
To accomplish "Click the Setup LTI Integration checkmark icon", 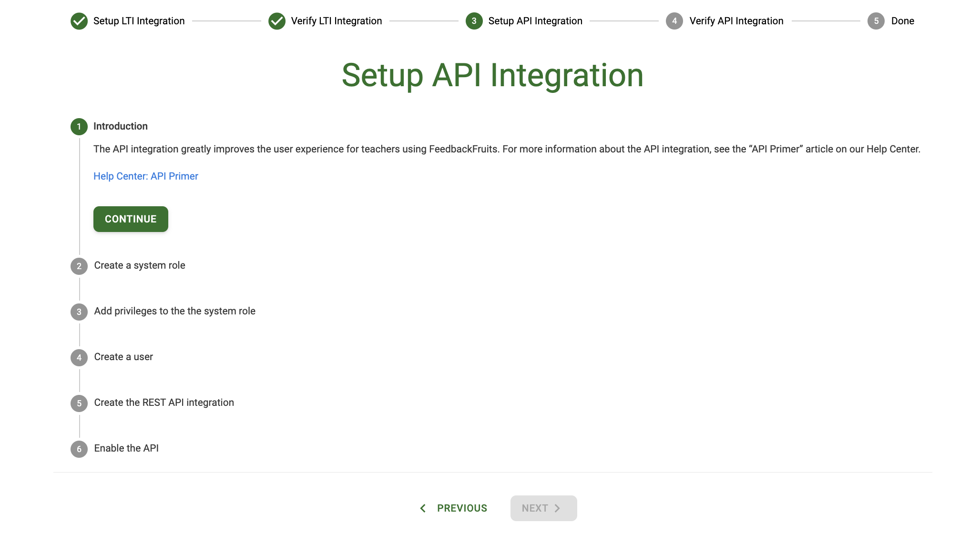I will [x=79, y=21].
